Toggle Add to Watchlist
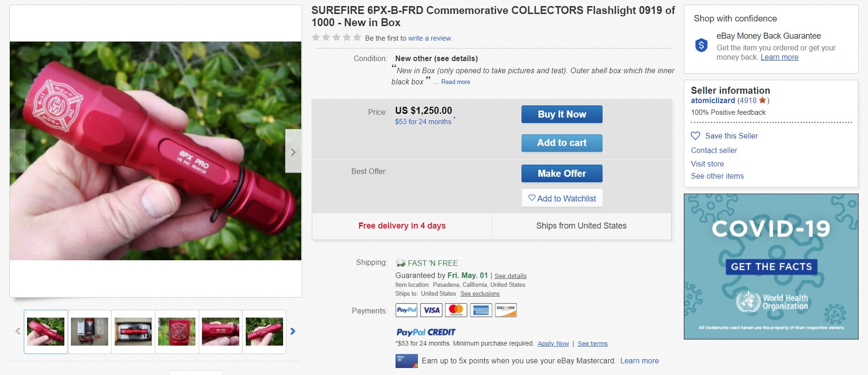The width and height of the screenshot is (868, 375). click(562, 198)
